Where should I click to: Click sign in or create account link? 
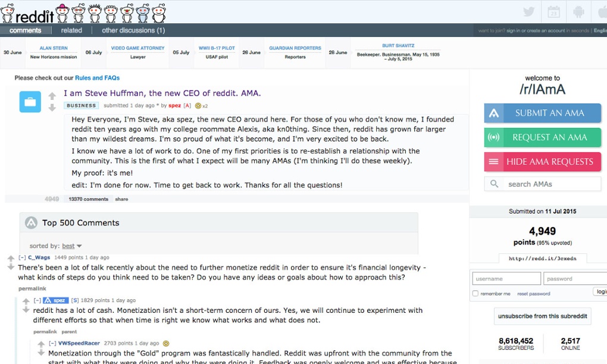point(536,30)
